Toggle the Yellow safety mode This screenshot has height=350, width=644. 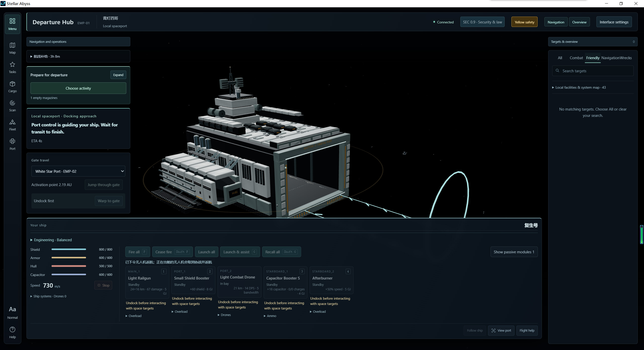pos(524,22)
